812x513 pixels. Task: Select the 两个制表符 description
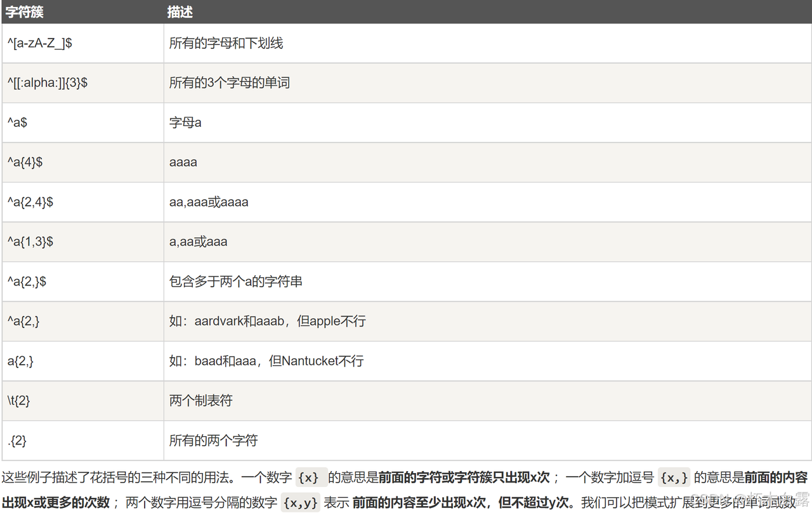[x=201, y=401]
